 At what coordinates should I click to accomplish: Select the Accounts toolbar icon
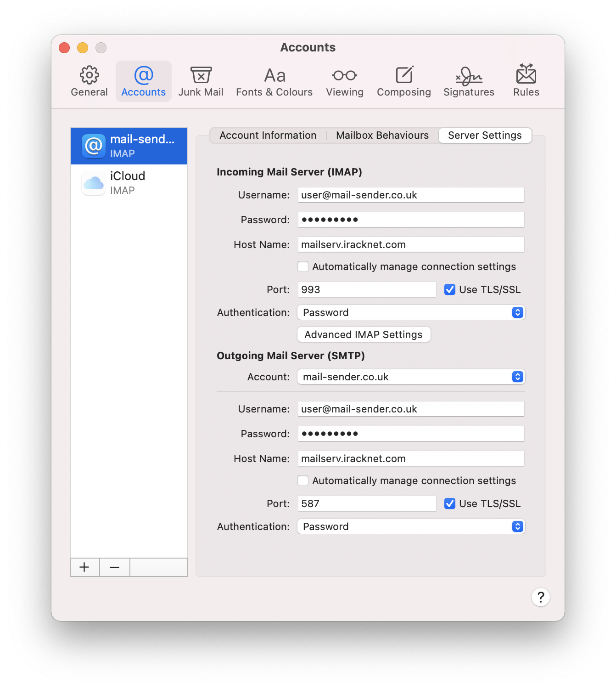tap(144, 81)
